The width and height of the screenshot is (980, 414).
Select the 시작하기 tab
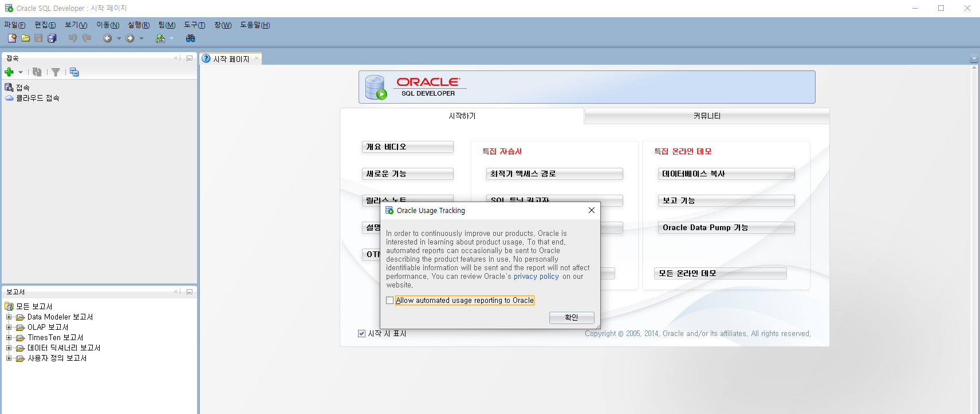pos(462,116)
